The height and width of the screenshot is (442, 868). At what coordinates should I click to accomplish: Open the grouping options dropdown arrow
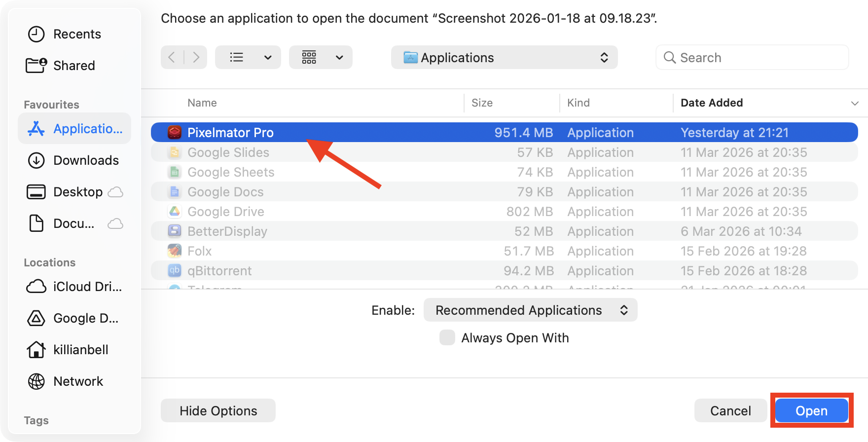[x=339, y=58]
